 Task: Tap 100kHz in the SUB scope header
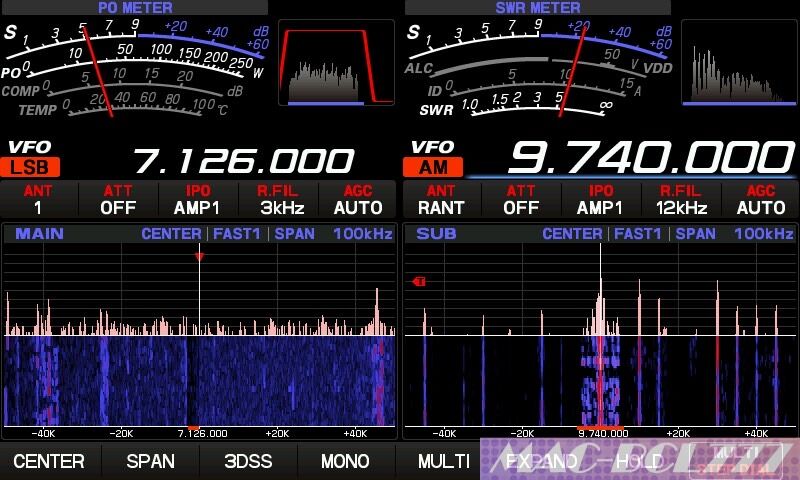tap(764, 234)
